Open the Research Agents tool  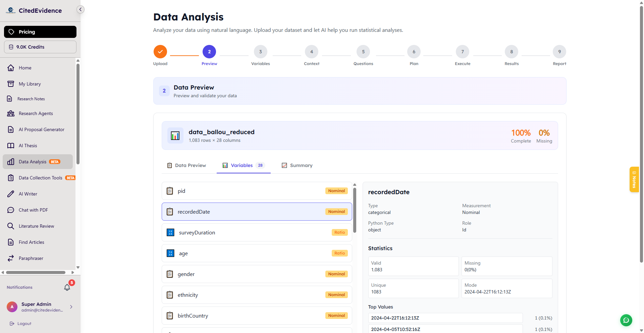point(35,113)
